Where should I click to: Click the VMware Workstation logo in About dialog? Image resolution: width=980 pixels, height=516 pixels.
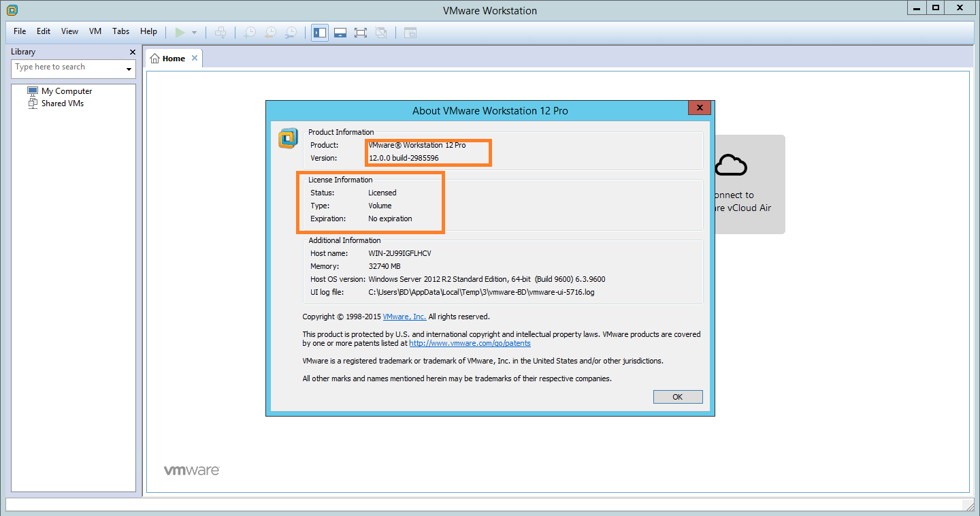point(289,138)
